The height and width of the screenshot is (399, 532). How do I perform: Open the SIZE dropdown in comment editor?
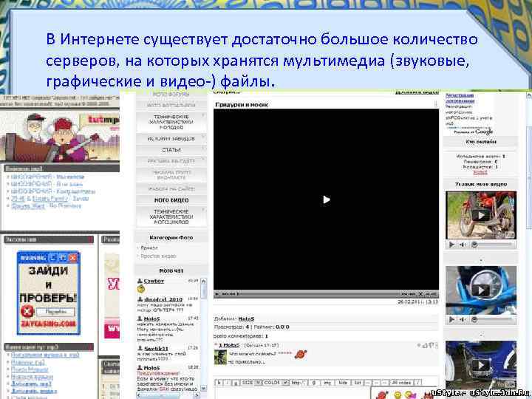click(251, 383)
